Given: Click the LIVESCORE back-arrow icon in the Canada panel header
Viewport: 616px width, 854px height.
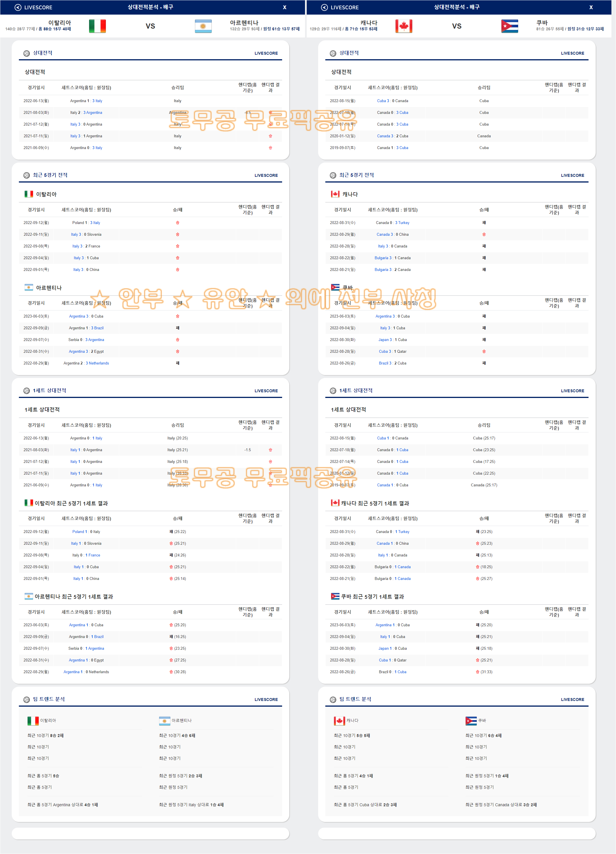Looking at the screenshot, I should click(x=324, y=7).
